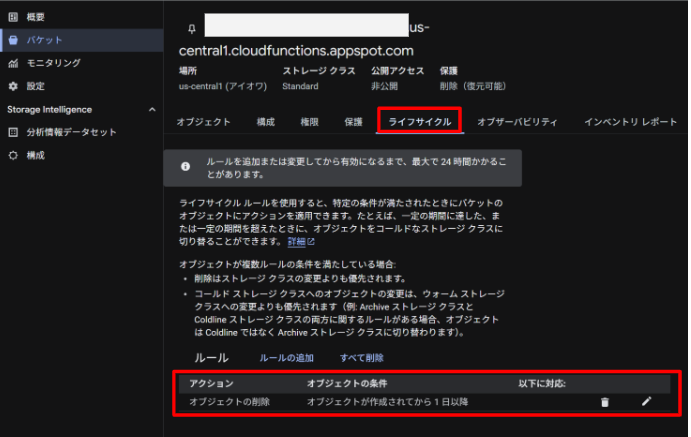The width and height of the screenshot is (691, 437).
Task: Click the pin icon beside bucket name
Action: (189, 29)
